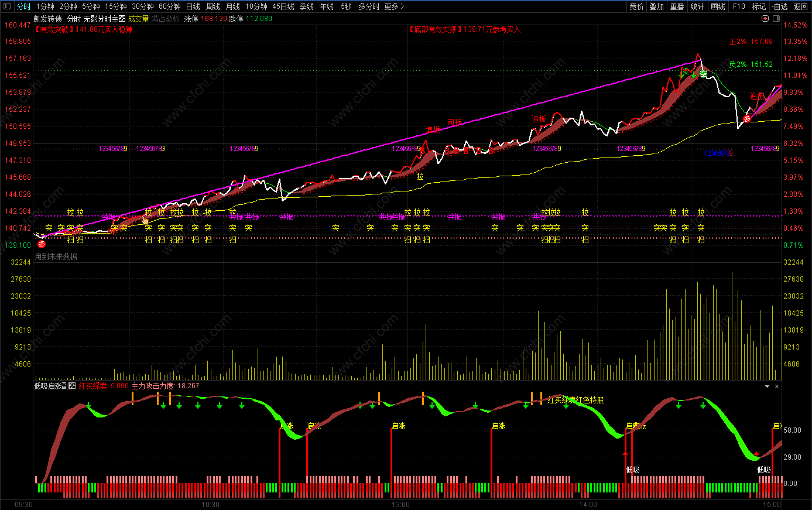Image resolution: width=812 pixels, height=510 pixels.
Task: Click the 凯发转债 stock name
Action: click(48, 19)
